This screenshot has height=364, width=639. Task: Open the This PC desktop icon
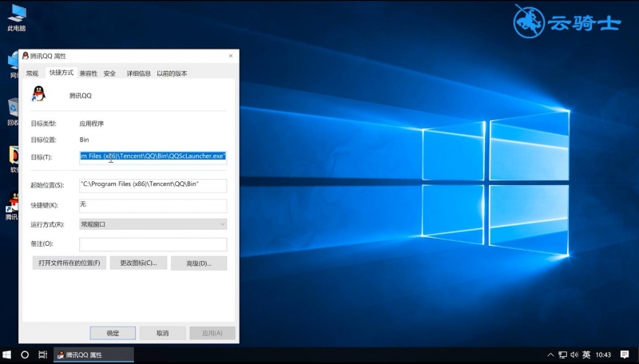tap(17, 18)
